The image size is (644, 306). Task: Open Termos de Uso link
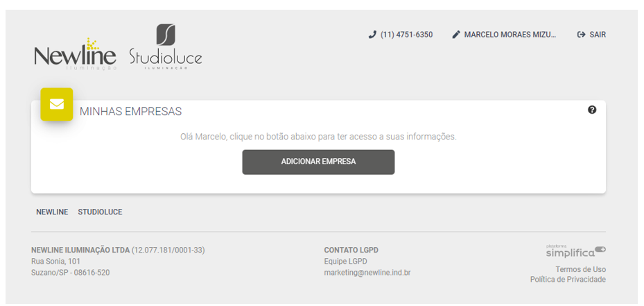click(x=581, y=269)
